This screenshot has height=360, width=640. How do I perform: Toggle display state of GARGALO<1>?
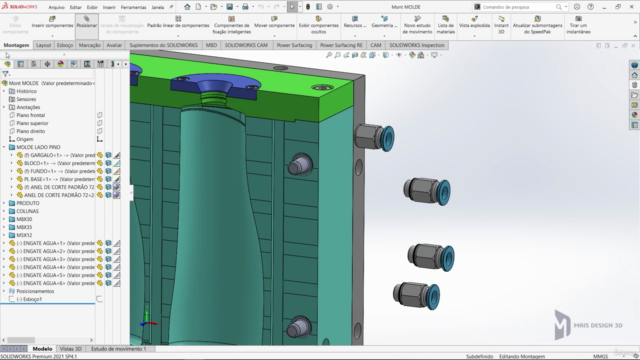pos(108,155)
